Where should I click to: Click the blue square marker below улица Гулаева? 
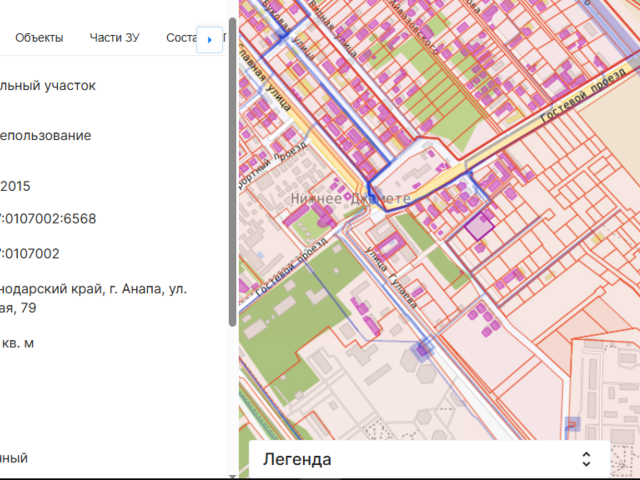(423, 347)
